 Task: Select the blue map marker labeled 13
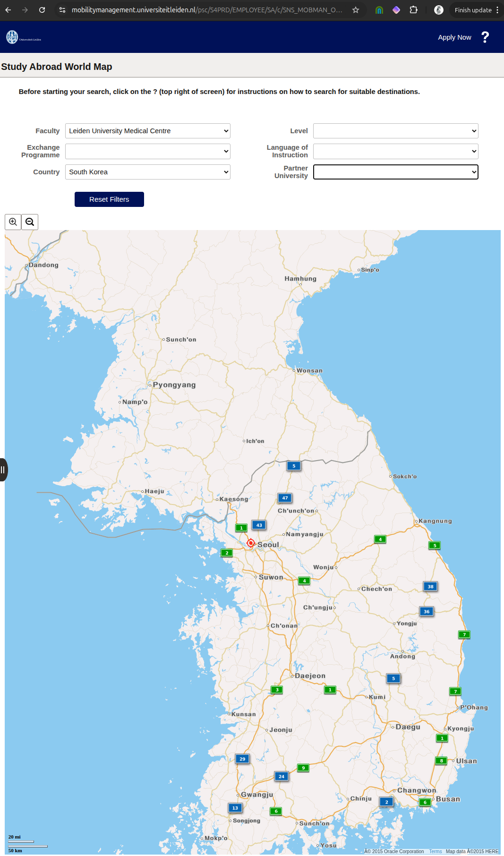(235, 808)
